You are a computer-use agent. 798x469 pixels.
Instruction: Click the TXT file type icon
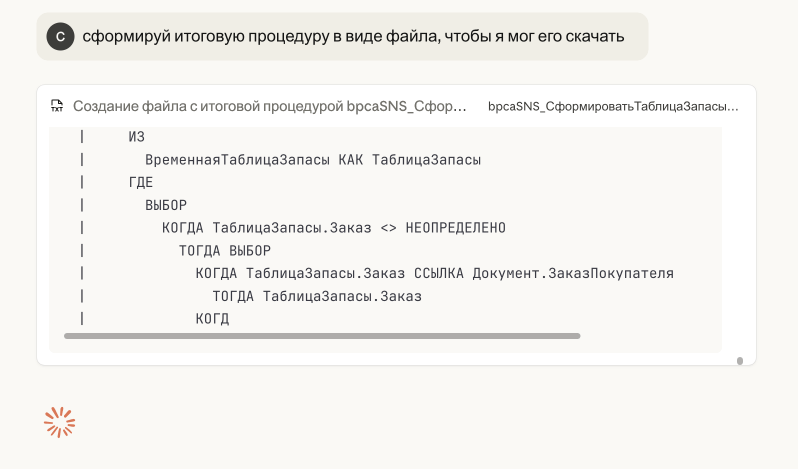click(57, 106)
